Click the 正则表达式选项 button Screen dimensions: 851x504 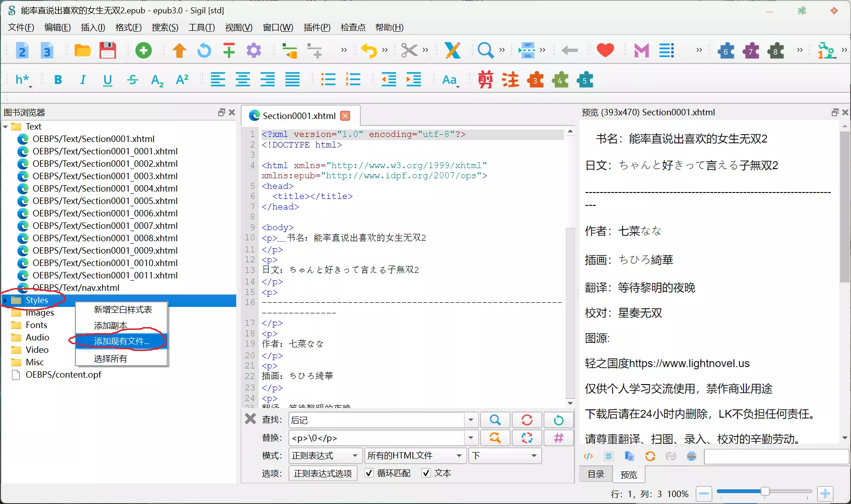pyautogui.click(x=323, y=474)
